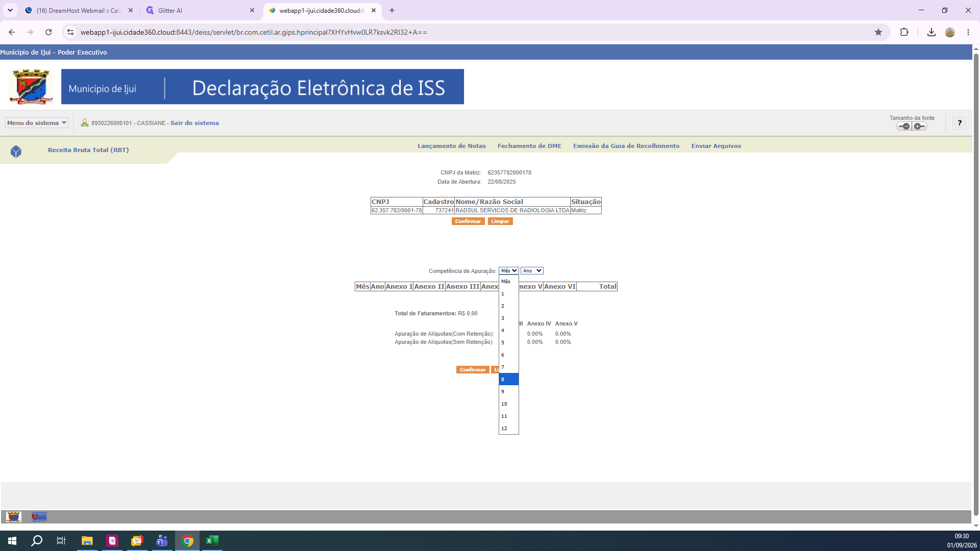Image resolution: width=980 pixels, height=551 pixels.
Task: Click the blue cube icon beside Receita Bruta
Action: pos(16,152)
